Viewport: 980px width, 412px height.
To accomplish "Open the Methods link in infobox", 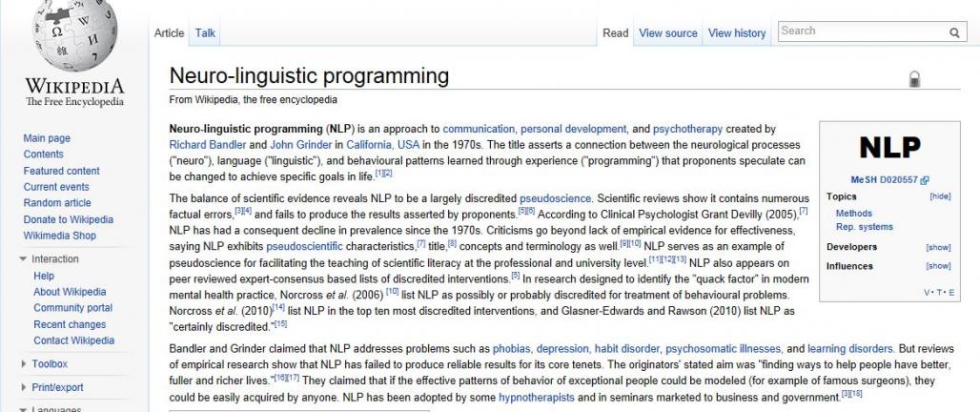I will coord(854,214).
